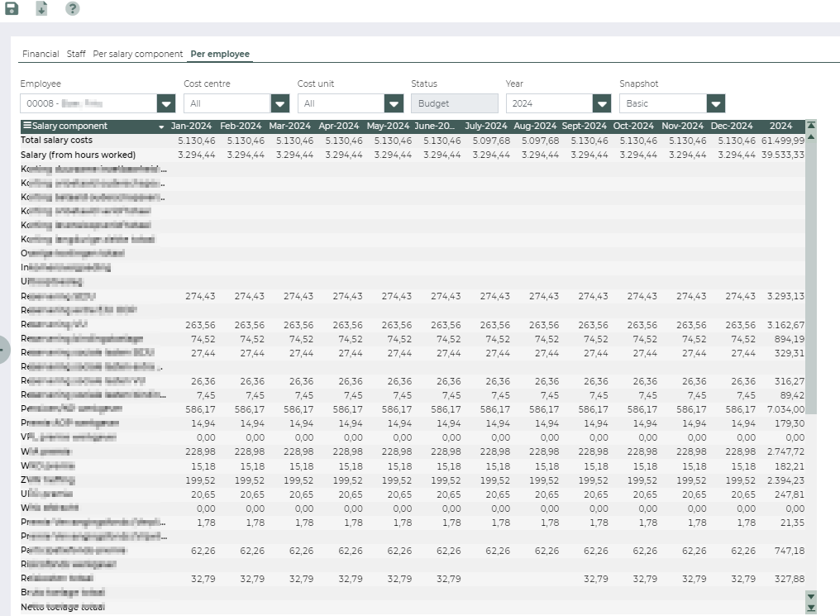The height and width of the screenshot is (616, 840).
Task: Click the June-2024 column header
Action: pos(434,126)
